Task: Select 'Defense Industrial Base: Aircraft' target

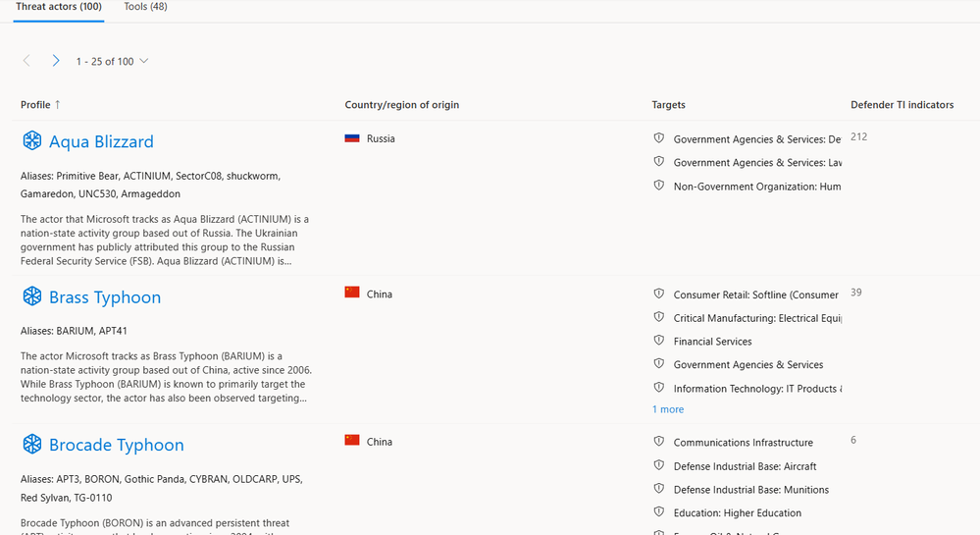Action: click(x=745, y=466)
